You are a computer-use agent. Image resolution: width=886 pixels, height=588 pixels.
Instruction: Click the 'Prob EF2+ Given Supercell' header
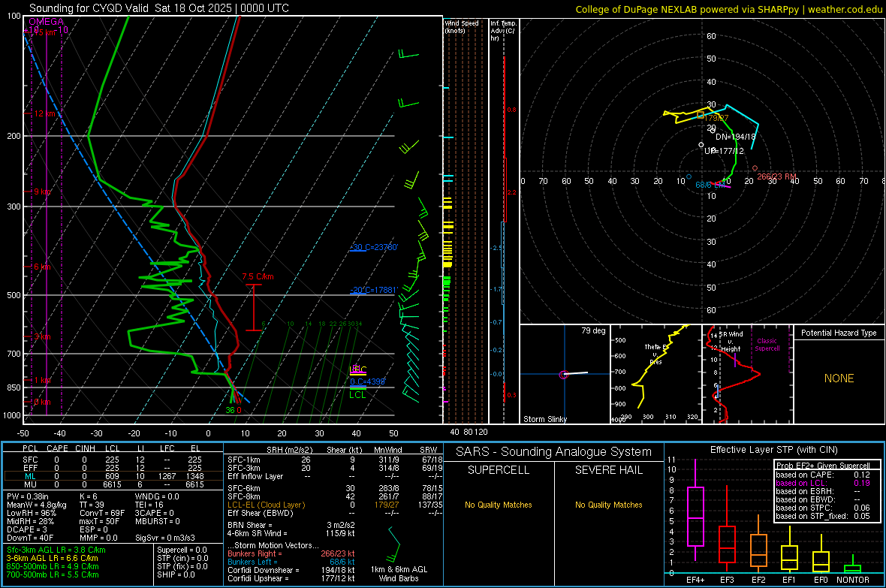(823, 466)
